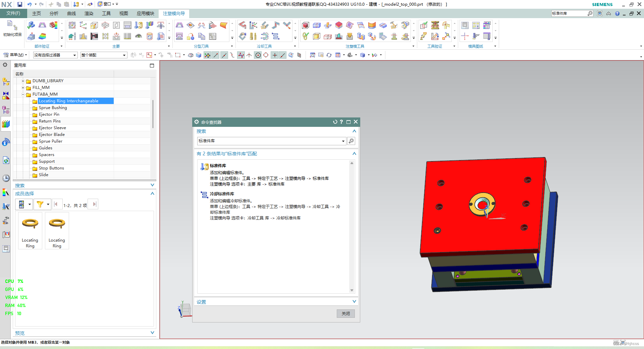The height and width of the screenshot is (349, 644).
Task: Click the refresh icon in 命令查找器 title bar
Action: tap(335, 122)
